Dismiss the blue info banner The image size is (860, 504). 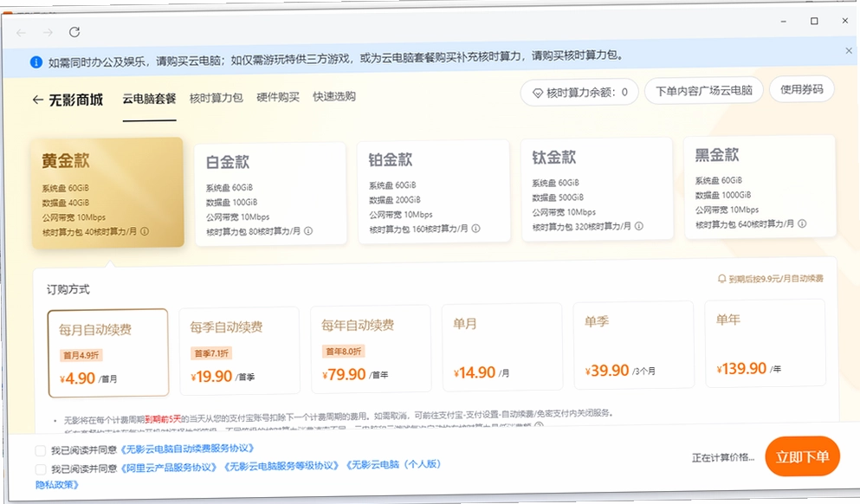click(849, 50)
